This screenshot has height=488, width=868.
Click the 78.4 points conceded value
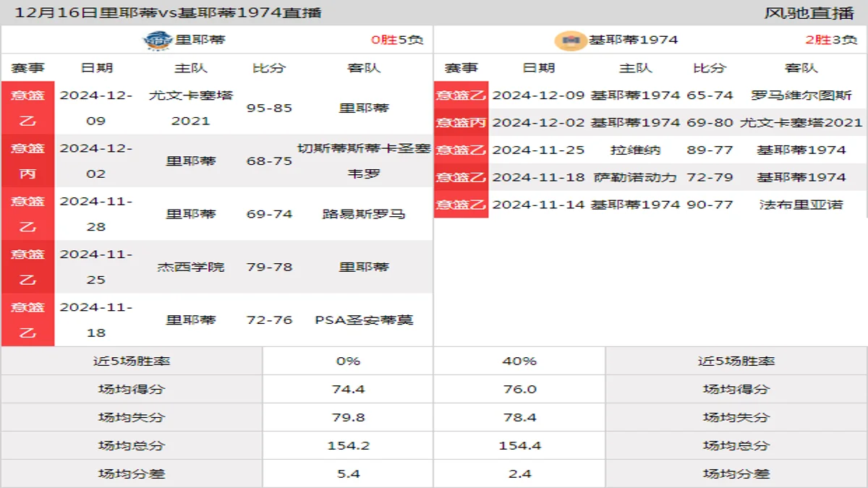point(519,417)
